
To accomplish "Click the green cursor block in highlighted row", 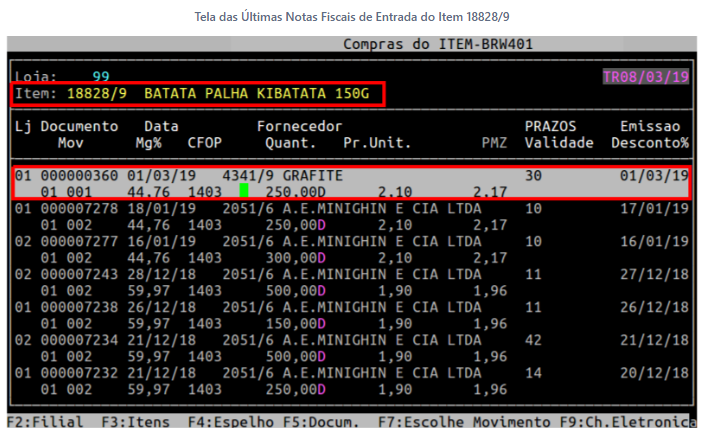I will (244, 191).
